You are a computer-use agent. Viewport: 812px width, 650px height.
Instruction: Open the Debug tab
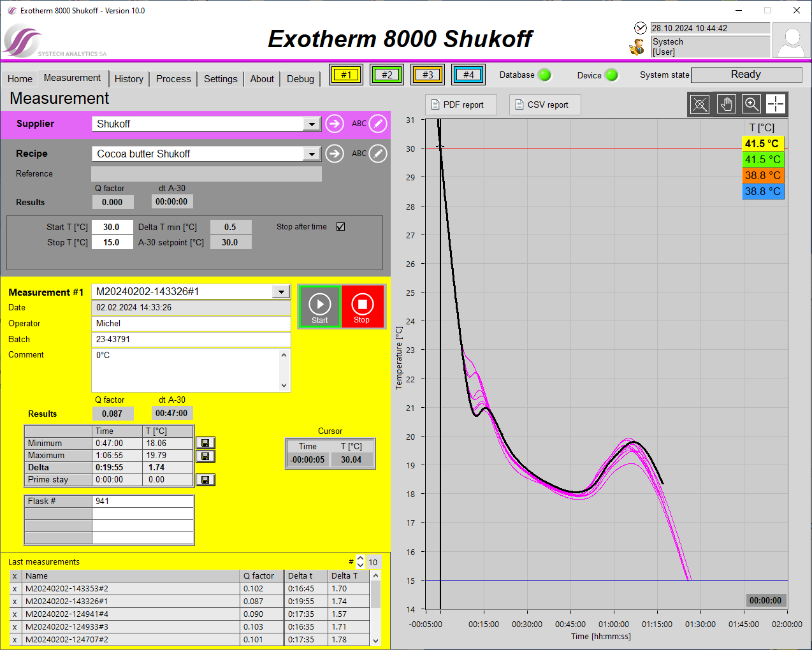[x=300, y=79]
